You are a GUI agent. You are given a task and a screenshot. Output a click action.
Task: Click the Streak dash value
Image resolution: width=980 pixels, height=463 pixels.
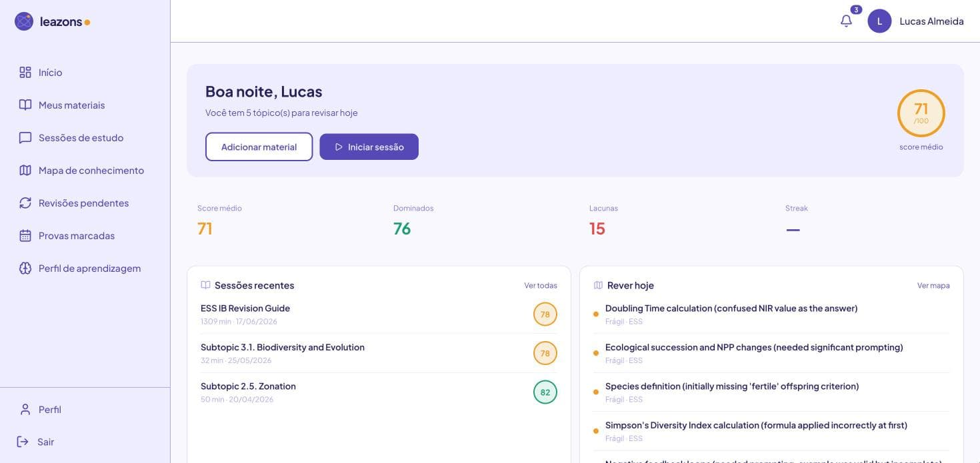pos(793,230)
